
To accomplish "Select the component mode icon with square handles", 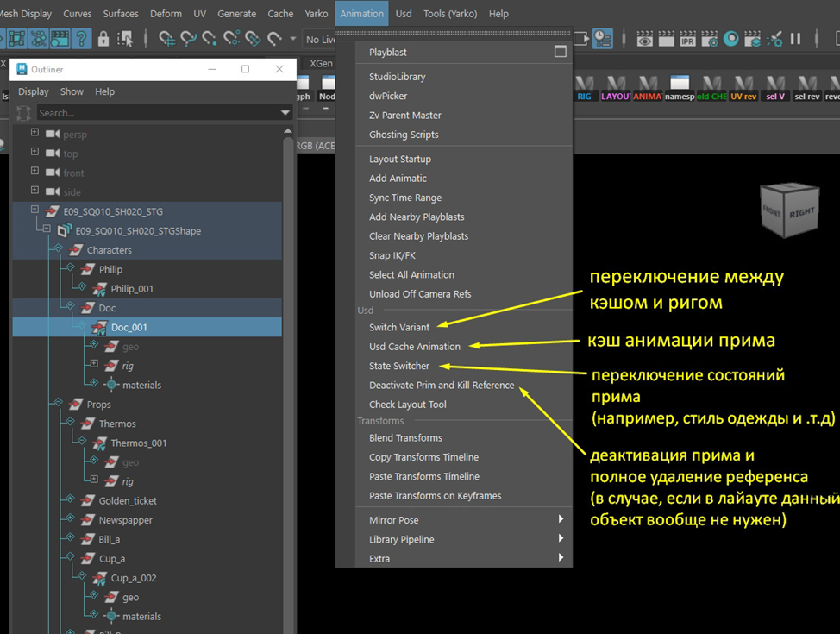I will tap(16, 39).
